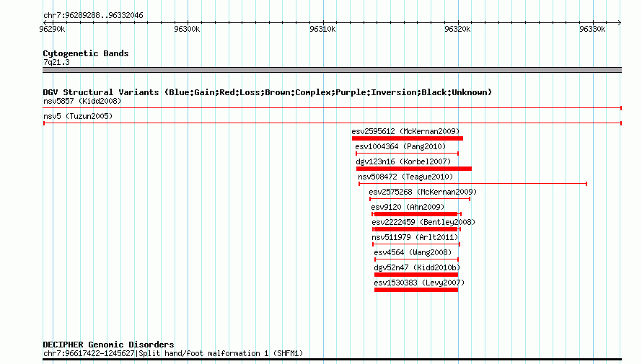The image size is (642, 364).
Task: Open the nsv508472 (Teague2010) variant label
Action: pyautogui.click(x=405, y=177)
